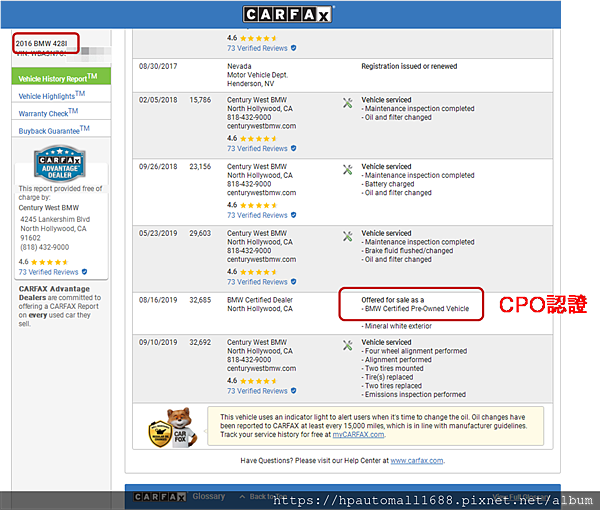Open the Vehicle History Report tab
Viewport: 600px width, 510px height.
tap(61, 77)
